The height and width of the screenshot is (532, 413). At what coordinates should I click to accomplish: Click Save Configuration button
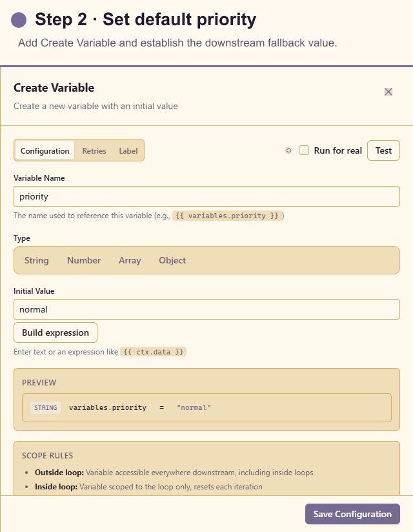[x=352, y=514]
